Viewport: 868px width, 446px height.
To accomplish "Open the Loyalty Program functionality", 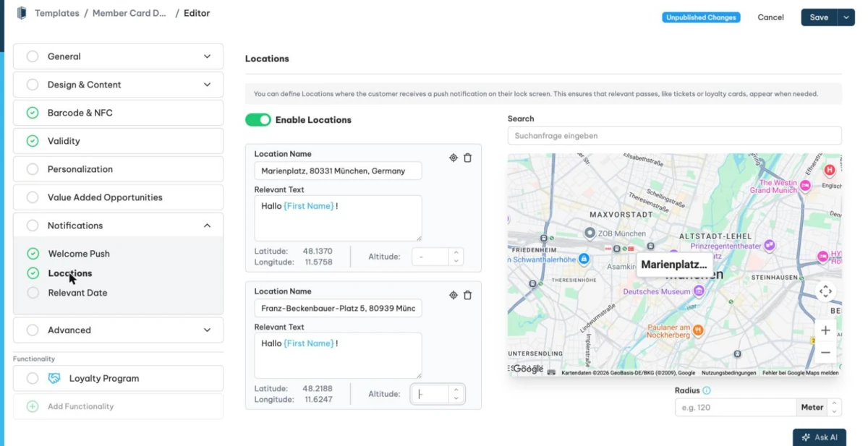I will click(118, 378).
